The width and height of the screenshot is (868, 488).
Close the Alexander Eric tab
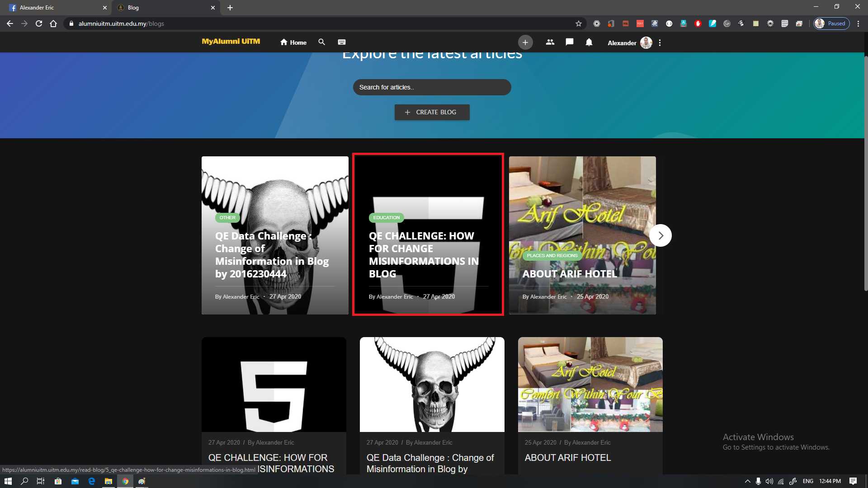(x=104, y=8)
